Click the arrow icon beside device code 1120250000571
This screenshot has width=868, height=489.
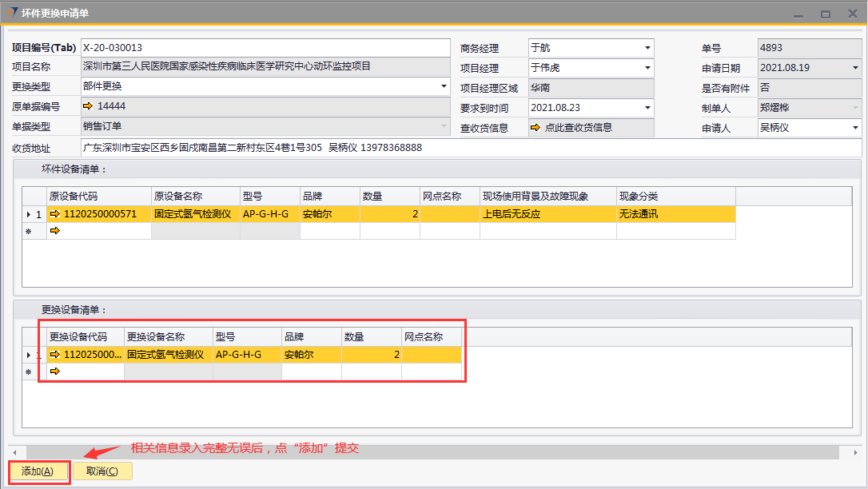coord(54,214)
